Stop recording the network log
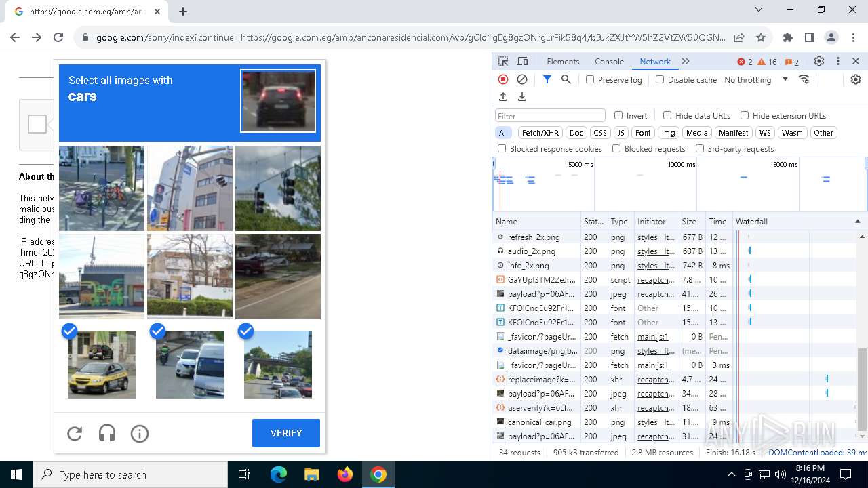Viewport: 868px width, 488px height. point(503,79)
